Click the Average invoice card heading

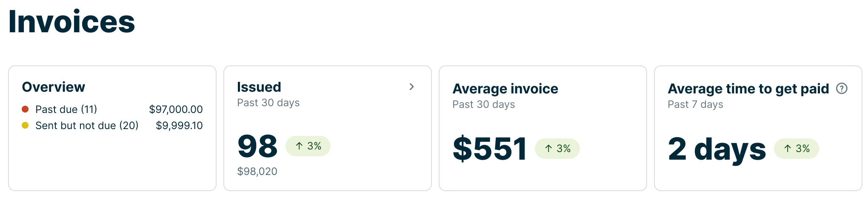(x=505, y=89)
